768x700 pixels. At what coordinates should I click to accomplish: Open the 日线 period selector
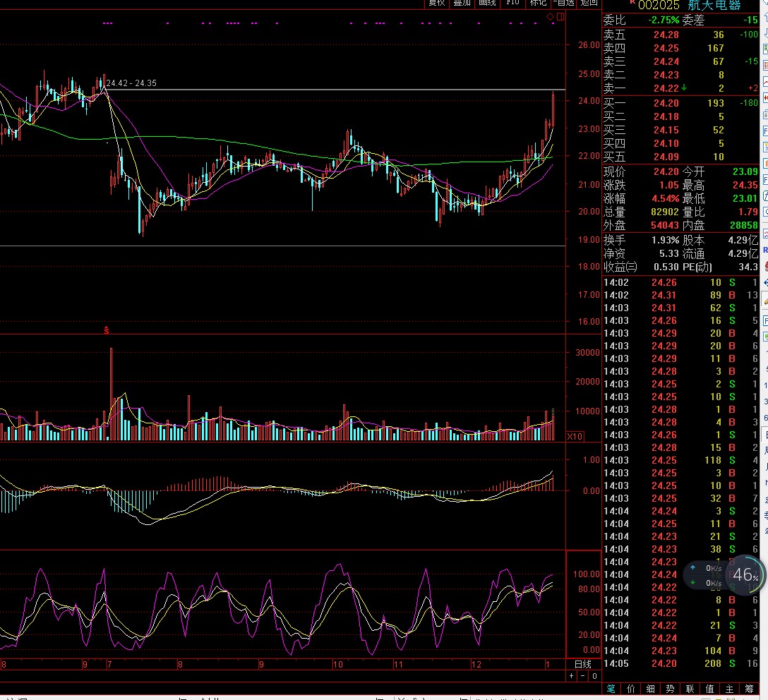[583, 664]
